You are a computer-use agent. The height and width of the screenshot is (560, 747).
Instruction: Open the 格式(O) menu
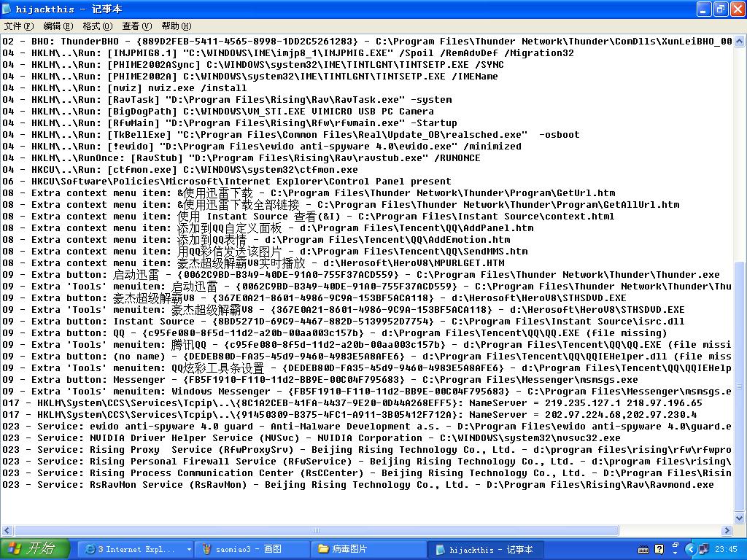[98, 26]
